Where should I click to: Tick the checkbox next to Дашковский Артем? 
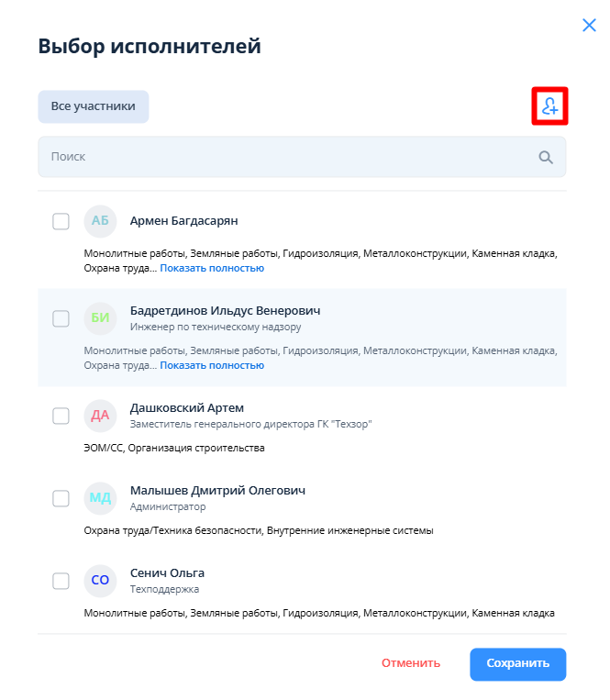(x=61, y=415)
